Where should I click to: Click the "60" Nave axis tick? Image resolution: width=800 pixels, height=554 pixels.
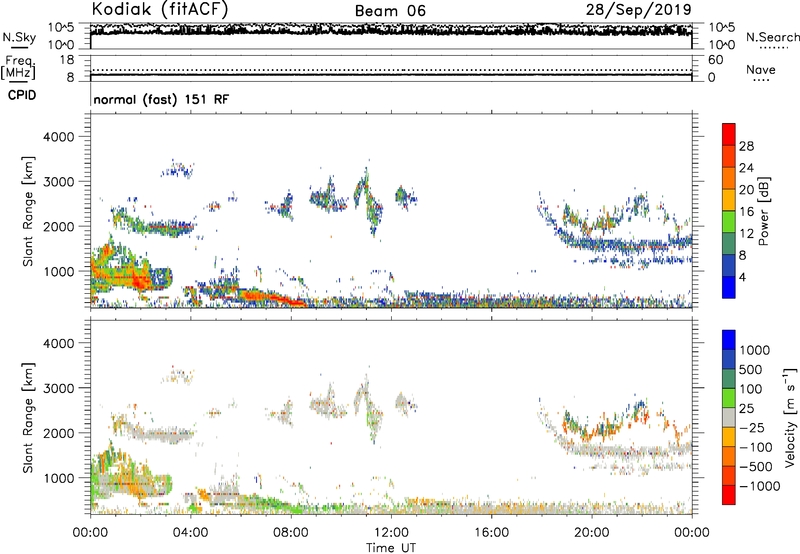coord(716,60)
